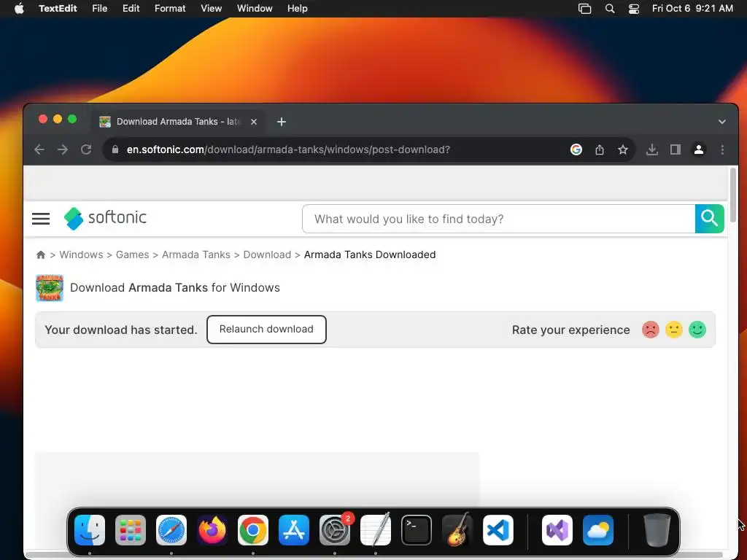The image size is (747, 560).
Task: Open Firefox from the Dock
Action: coord(212,530)
